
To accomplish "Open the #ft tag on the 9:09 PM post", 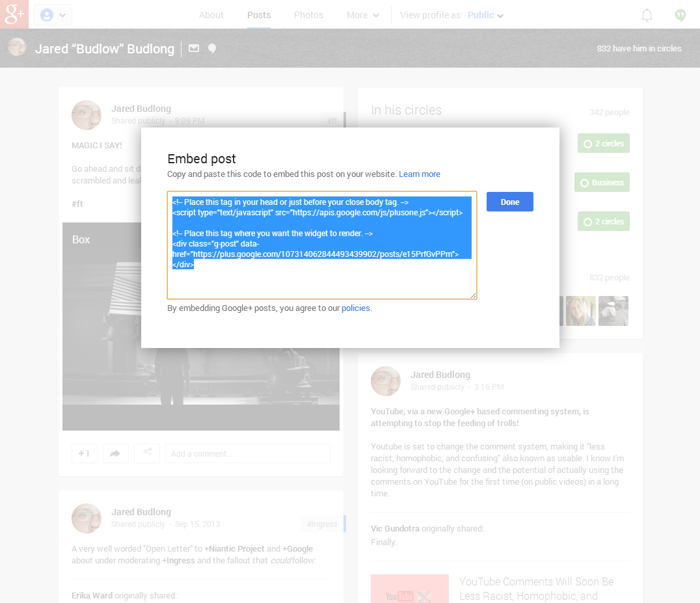I will 332,120.
